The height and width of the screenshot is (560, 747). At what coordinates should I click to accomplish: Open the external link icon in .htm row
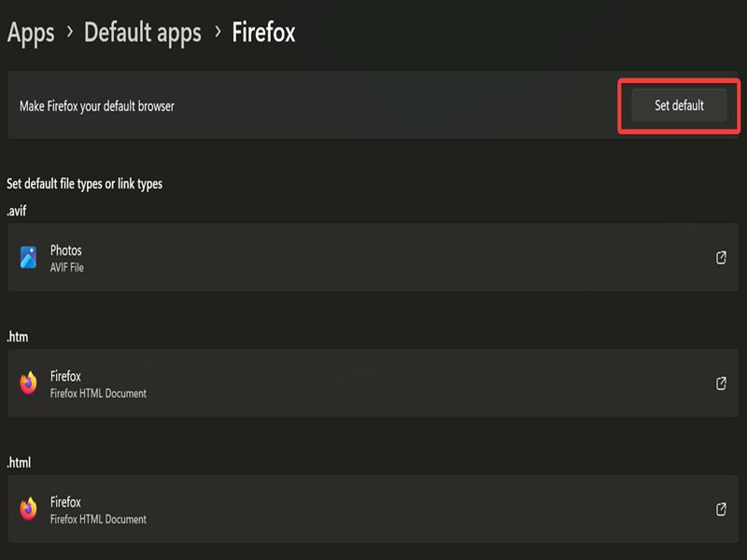(721, 384)
